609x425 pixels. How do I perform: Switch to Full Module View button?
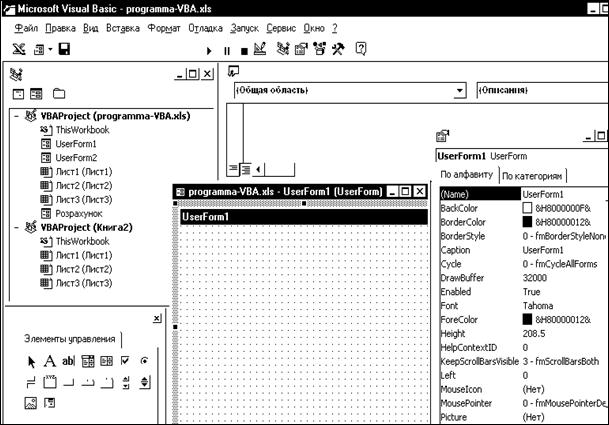coord(246,169)
